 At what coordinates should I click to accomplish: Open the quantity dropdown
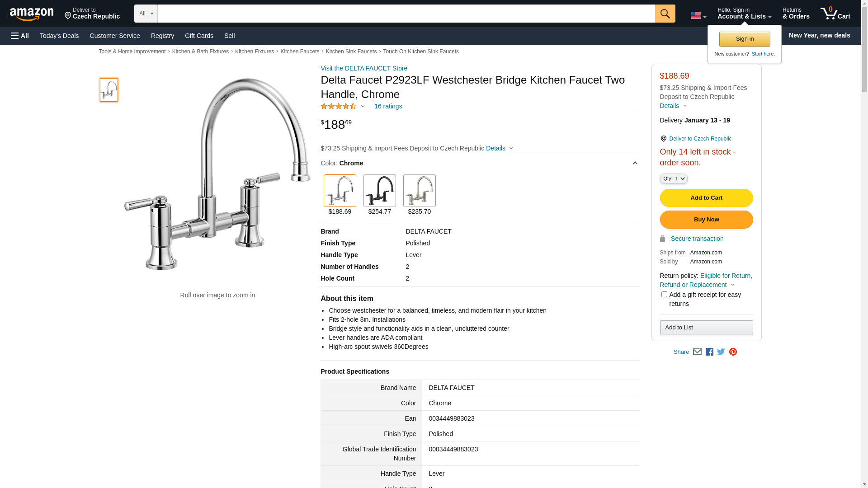674,179
